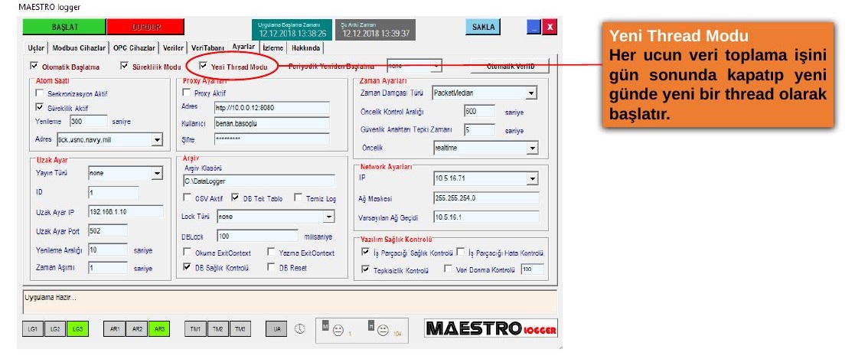
Task: Click Kullanıcı benan.basoglu field
Action: click(x=272, y=123)
